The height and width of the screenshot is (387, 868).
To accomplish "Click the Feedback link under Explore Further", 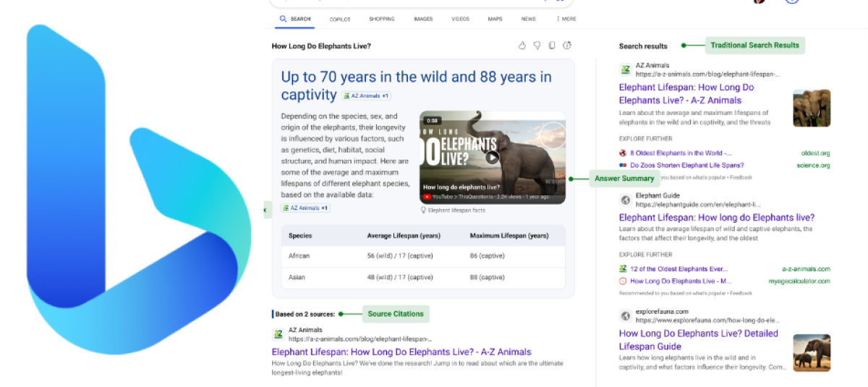I will pyautogui.click(x=741, y=177).
